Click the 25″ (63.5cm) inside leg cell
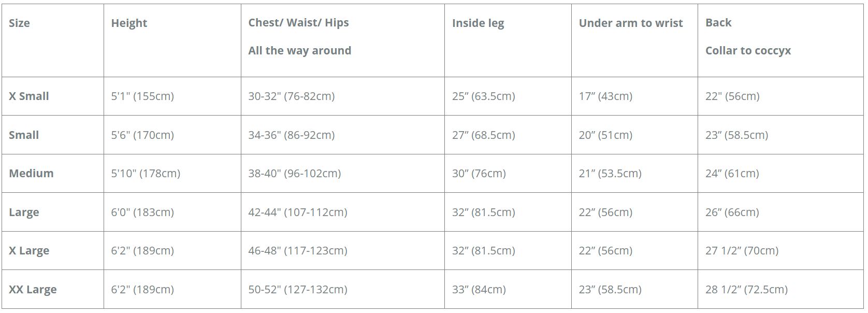 pos(483,96)
